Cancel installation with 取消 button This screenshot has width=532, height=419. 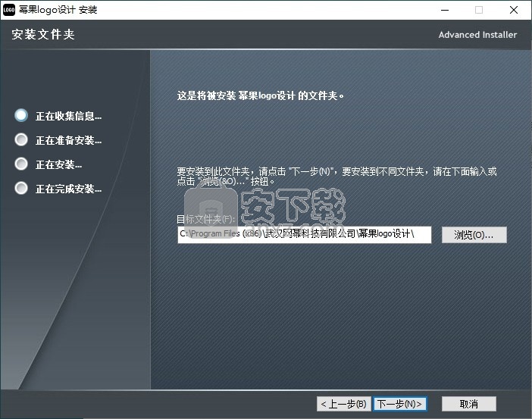point(468,404)
